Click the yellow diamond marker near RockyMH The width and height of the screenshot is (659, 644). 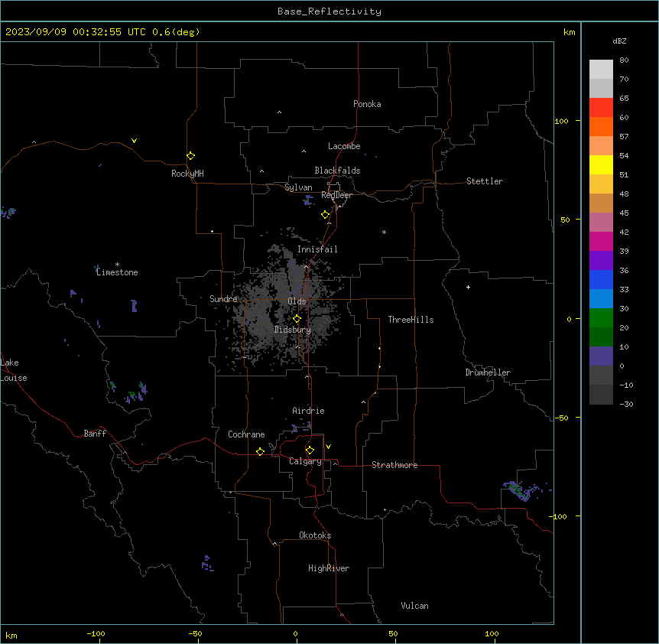[190, 156]
